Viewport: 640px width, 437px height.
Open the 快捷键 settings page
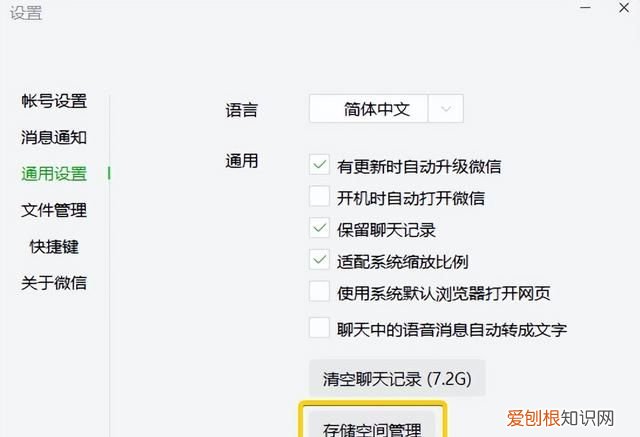point(54,247)
